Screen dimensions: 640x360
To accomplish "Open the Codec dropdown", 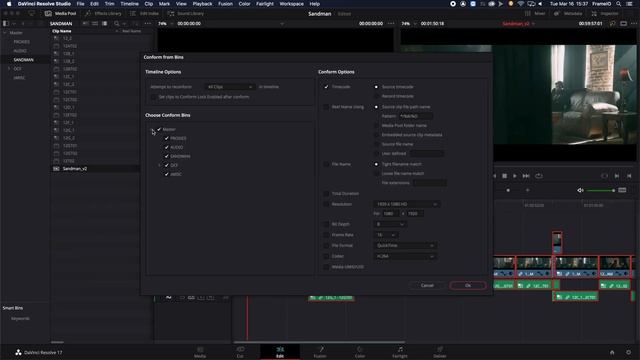I will (405, 256).
